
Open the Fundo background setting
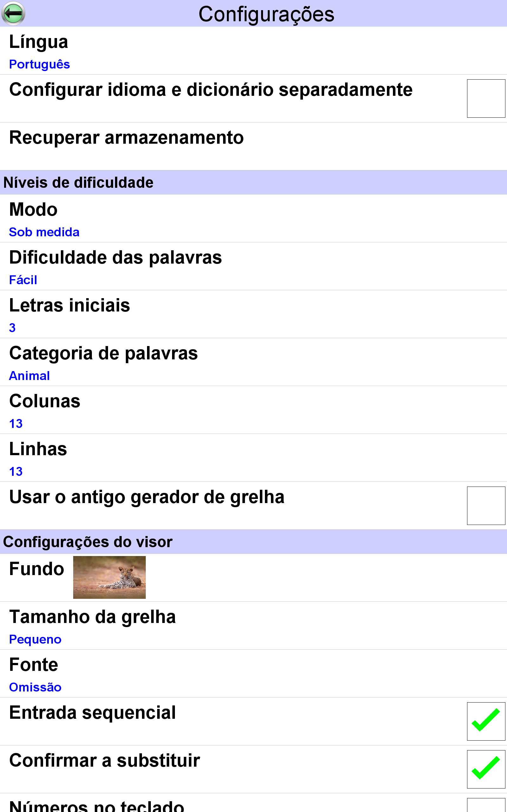pyautogui.click(x=253, y=578)
